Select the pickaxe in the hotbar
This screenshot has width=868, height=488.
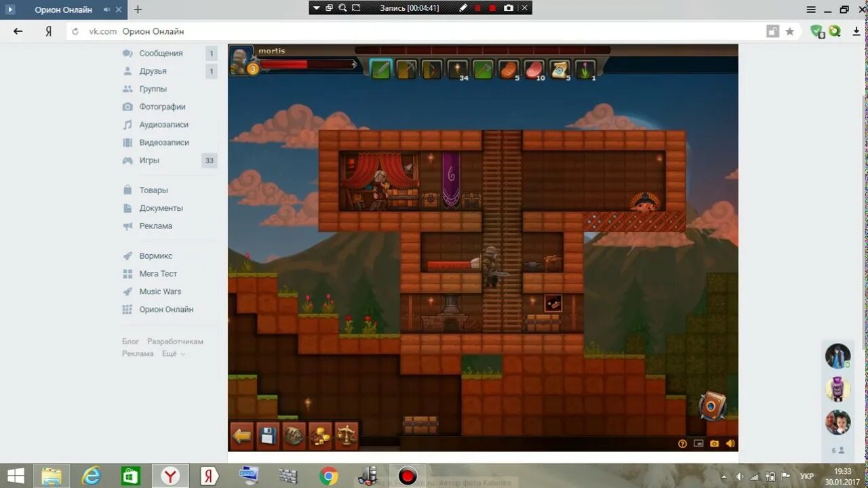pyautogui.click(x=406, y=70)
